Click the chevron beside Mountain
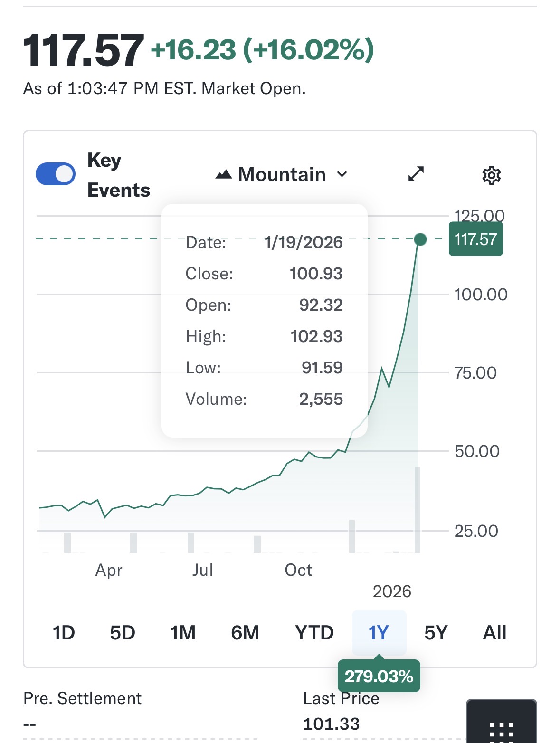Image resolution: width=560 pixels, height=743 pixels. pyautogui.click(x=342, y=174)
